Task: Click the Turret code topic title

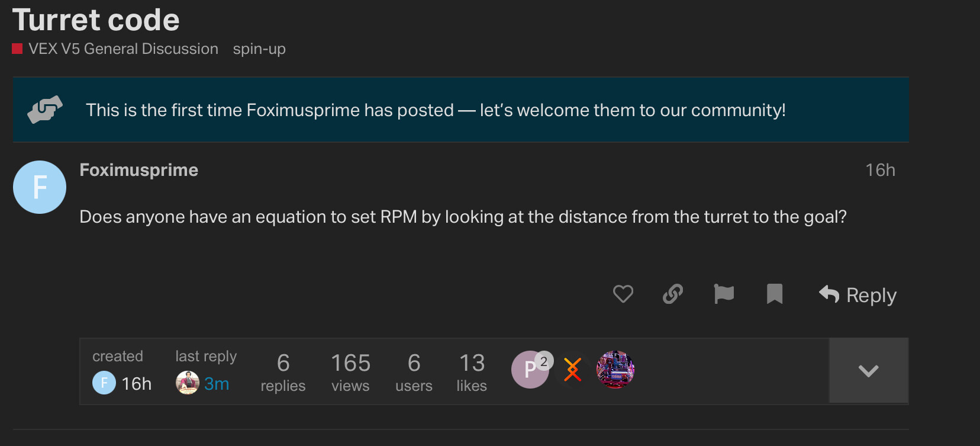Action: [96, 20]
